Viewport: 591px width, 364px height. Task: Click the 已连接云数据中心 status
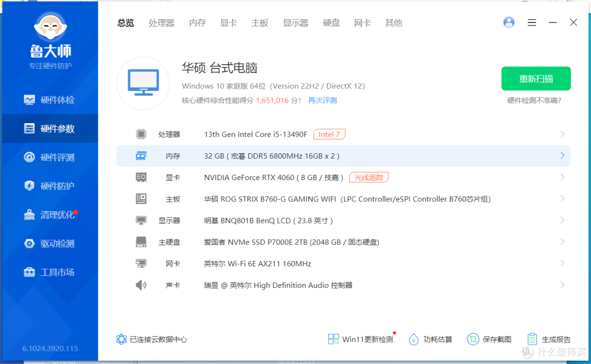click(152, 339)
